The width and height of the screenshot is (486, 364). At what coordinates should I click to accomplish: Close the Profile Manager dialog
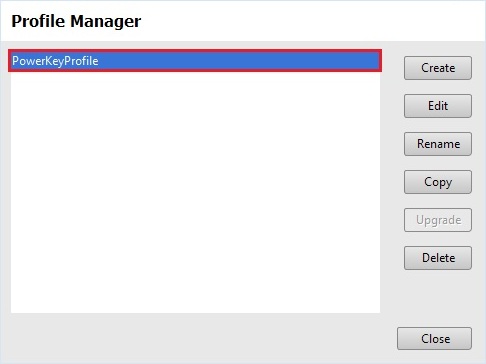point(434,339)
